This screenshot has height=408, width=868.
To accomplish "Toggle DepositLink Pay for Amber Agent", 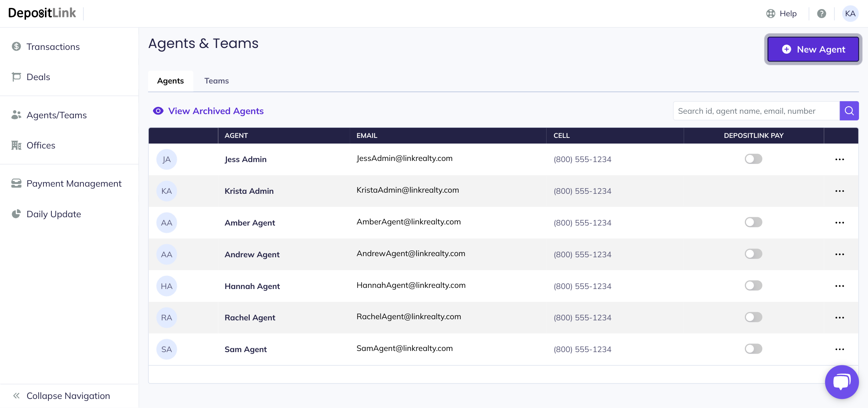I will pyautogui.click(x=753, y=223).
